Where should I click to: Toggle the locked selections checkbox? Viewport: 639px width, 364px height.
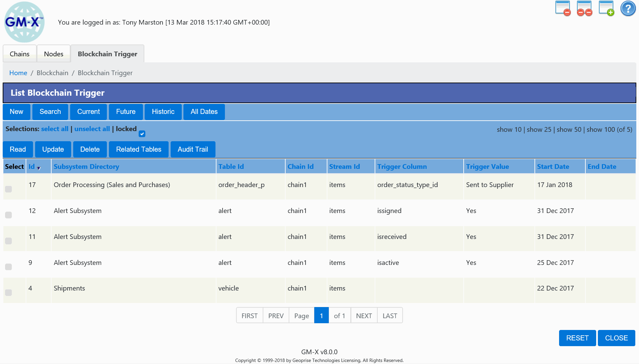142,134
